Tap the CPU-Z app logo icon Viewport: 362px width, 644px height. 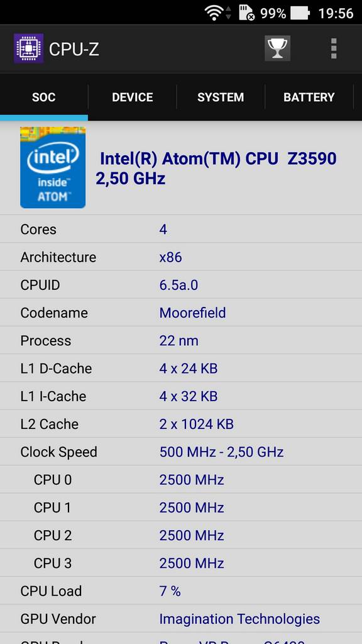[x=28, y=48]
